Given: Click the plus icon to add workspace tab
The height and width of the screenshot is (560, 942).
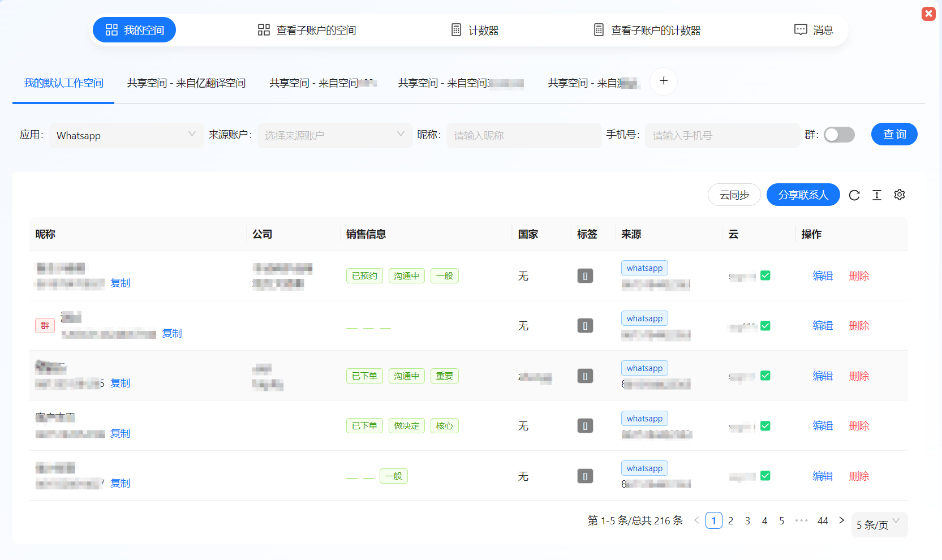Looking at the screenshot, I should 663,81.
